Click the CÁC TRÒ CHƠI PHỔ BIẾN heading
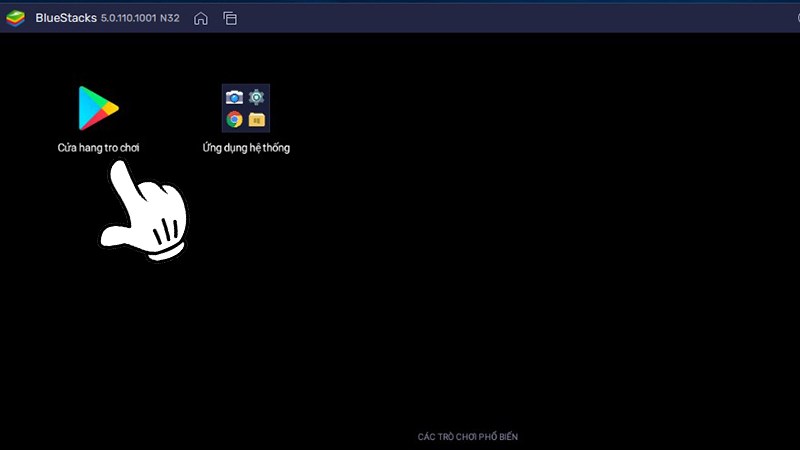Image resolution: width=800 pixels, height=450 pixels. click(468, 437)
